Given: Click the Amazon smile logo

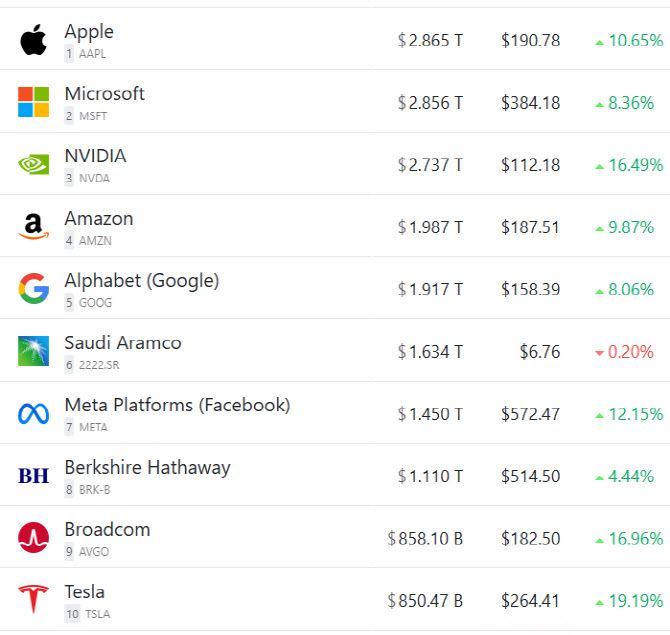Looking at the screenshot, I should pyautogui.click(x=33, y=227).
